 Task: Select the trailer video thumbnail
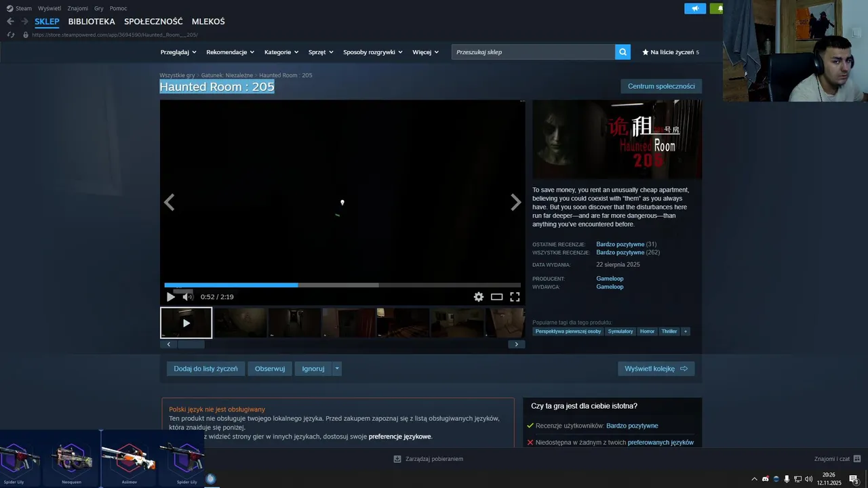186,323
